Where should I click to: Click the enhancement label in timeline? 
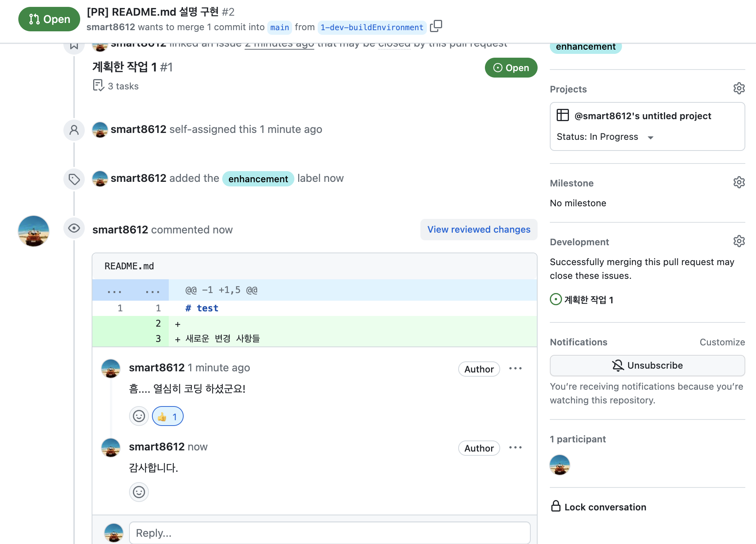point(258,179)
